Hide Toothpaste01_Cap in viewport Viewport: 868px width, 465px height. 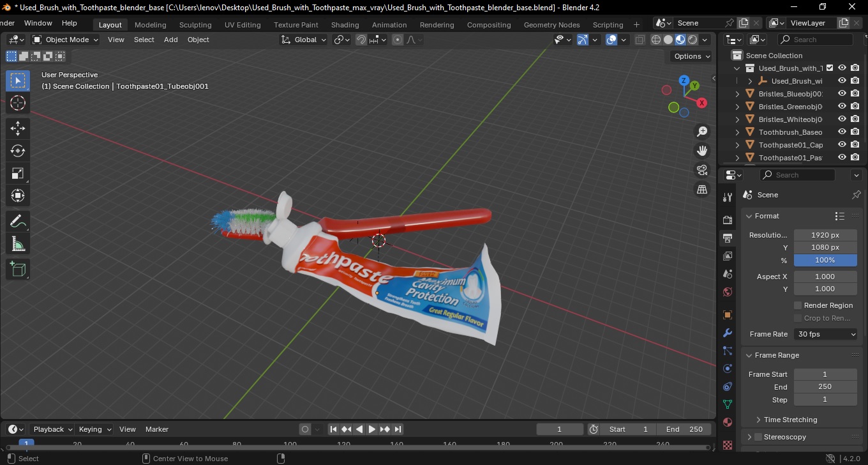point(842,145)
